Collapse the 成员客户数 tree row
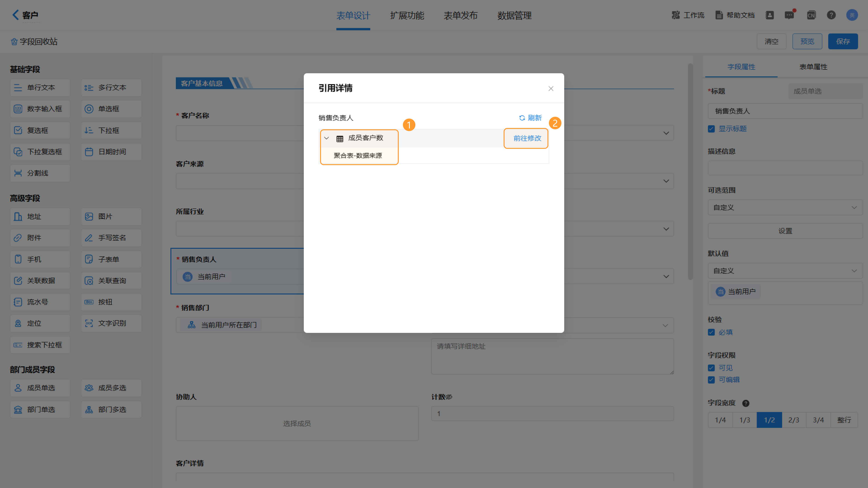This screenshot has height=488, width=868. [326, 138]
